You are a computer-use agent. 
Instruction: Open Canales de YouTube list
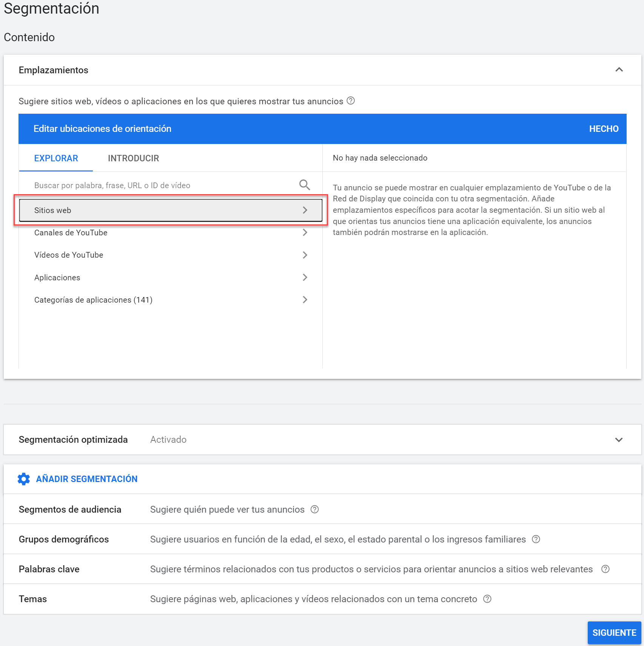[x=171, y=233]
